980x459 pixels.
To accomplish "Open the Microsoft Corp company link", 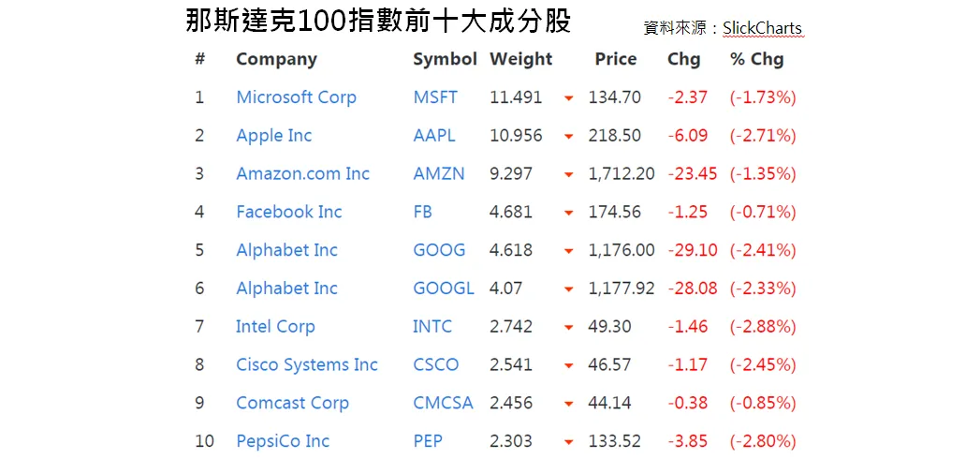I will [x=296, y=97].
